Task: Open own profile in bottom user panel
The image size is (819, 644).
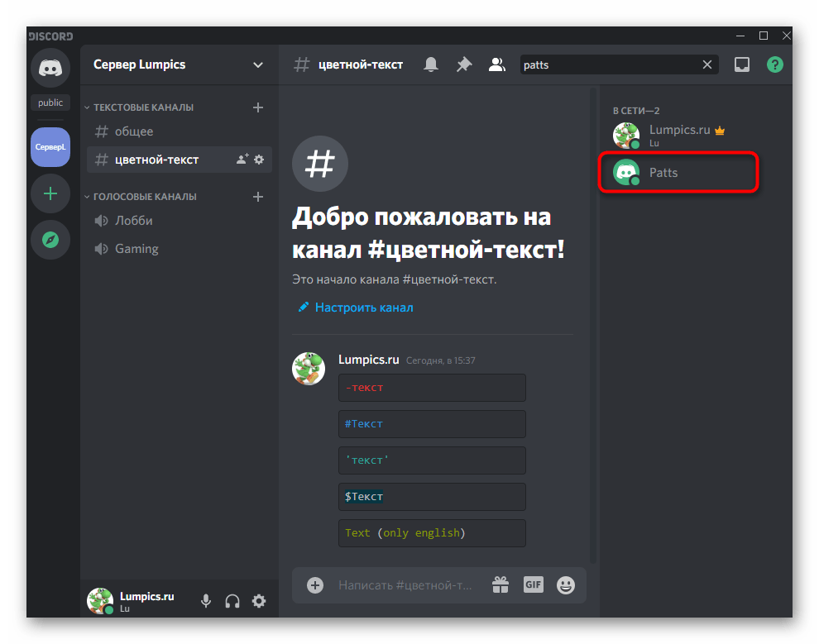Action: point(131,601)
